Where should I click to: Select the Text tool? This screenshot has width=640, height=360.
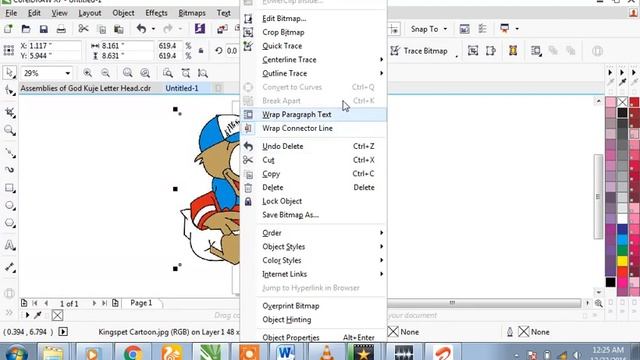tap(9, 245)
